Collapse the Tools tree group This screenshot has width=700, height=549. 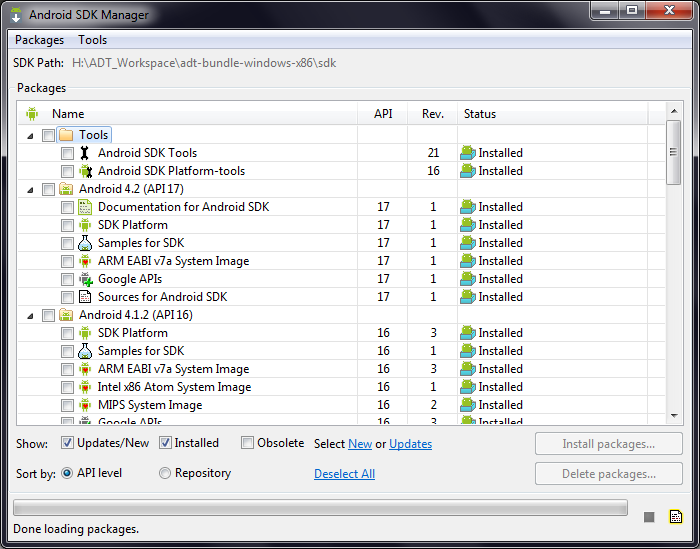point(30,136)
